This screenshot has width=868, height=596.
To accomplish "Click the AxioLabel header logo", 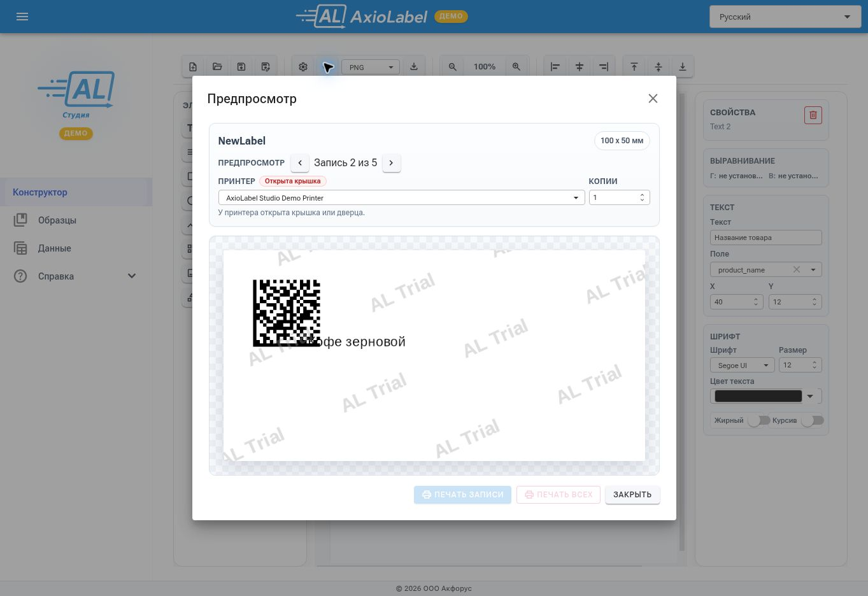I will [362, 17].
